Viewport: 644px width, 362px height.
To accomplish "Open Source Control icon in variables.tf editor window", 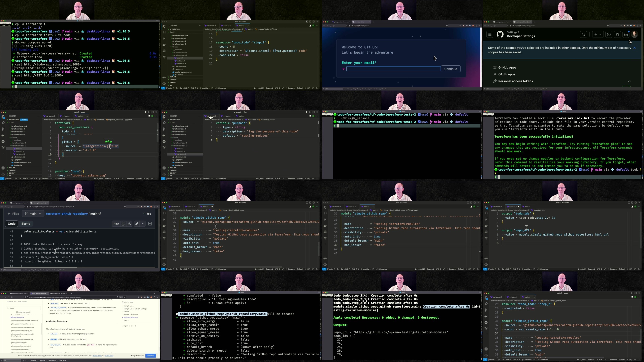I will tap(164, 129).
